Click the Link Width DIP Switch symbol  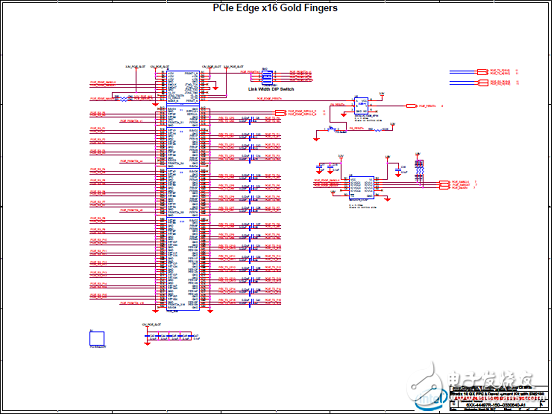[267, 77]
